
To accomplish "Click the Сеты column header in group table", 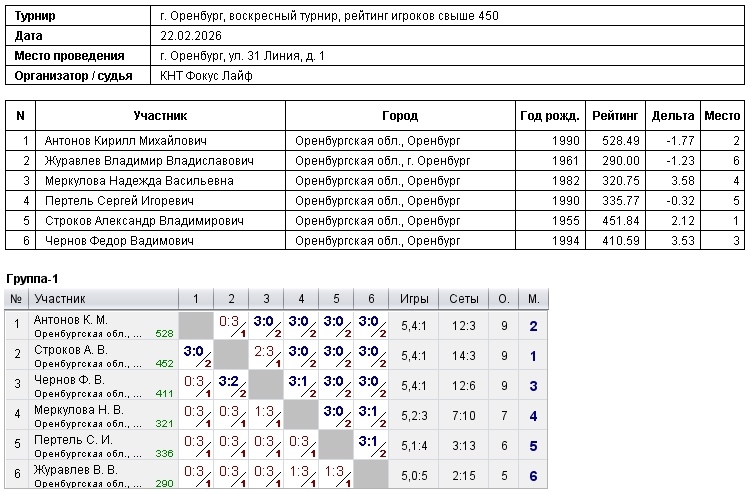I will tap(463, 299).
